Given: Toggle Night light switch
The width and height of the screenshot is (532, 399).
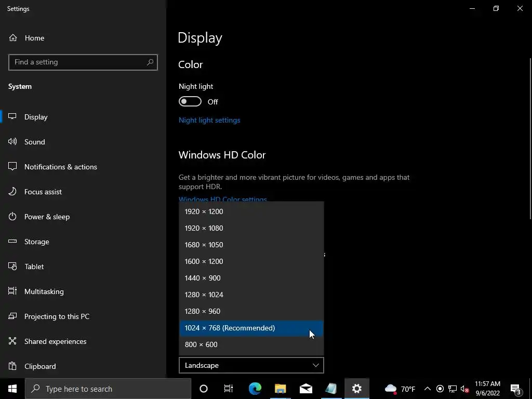Looking at the screenshot, I should 190,101.
